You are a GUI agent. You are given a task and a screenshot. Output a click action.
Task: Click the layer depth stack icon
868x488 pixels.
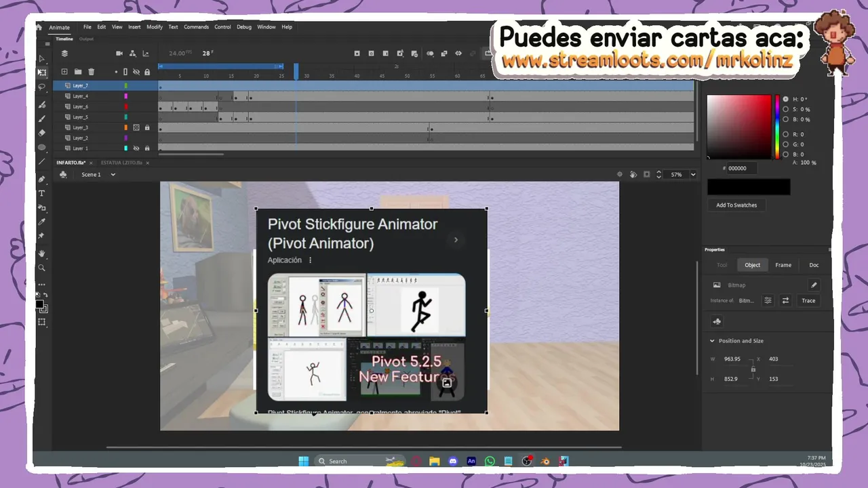[64, 54]
